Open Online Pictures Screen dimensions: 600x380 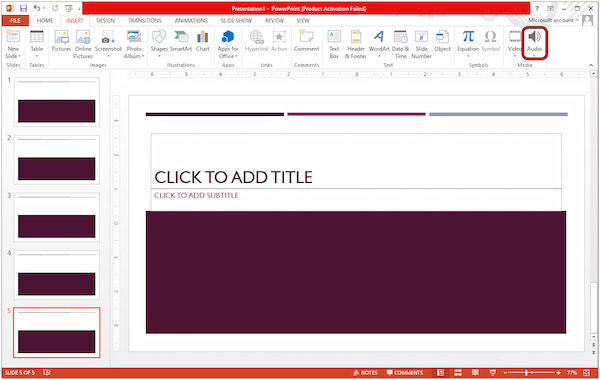pos(83,44)
